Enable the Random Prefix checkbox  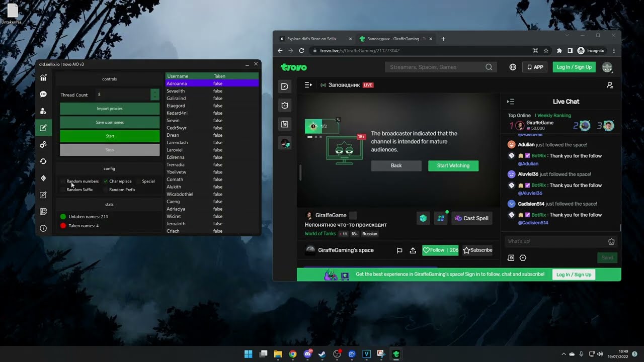click(x=106, y=190)
